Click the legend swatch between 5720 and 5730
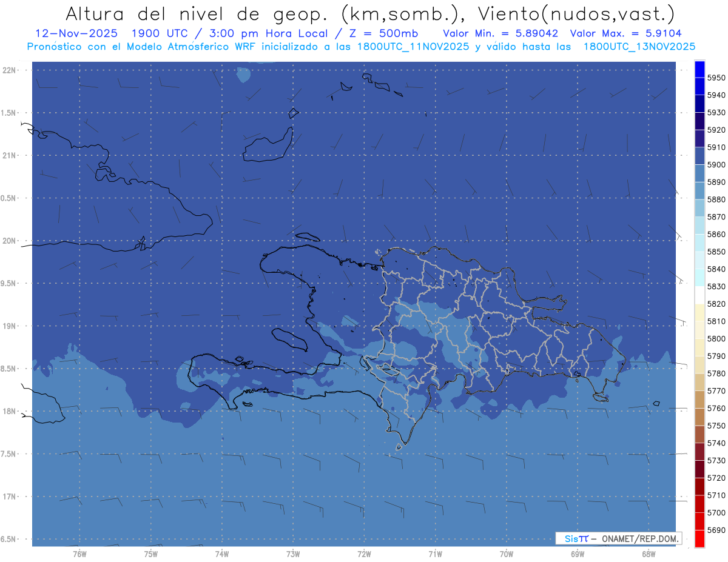728x562 pixels. 699,469
